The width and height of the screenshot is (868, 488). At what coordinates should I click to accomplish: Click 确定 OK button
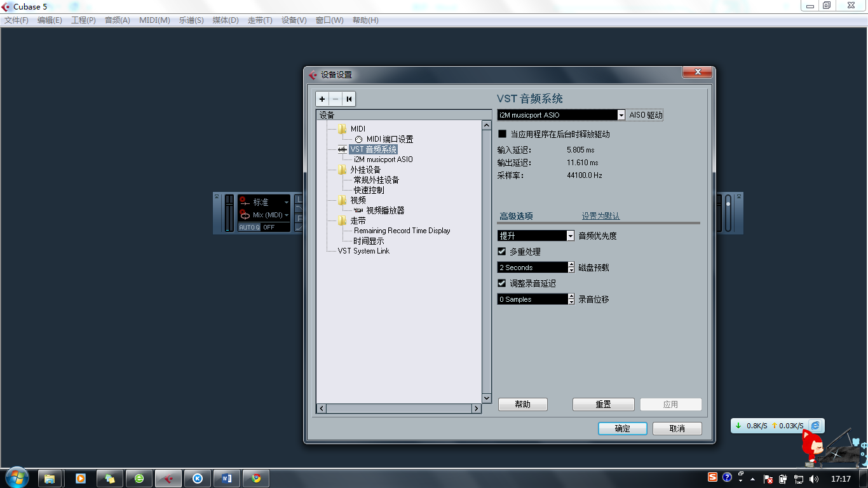point(623,428)
